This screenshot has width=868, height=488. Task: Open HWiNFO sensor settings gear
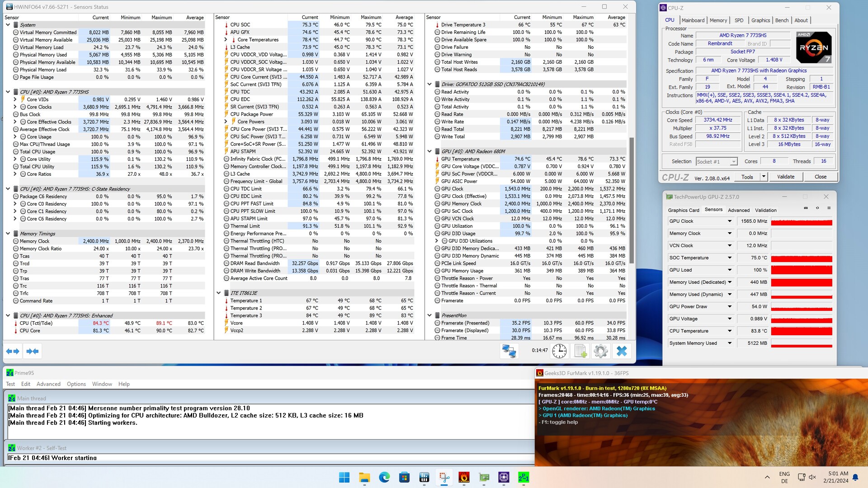click(x=601, y=351)
